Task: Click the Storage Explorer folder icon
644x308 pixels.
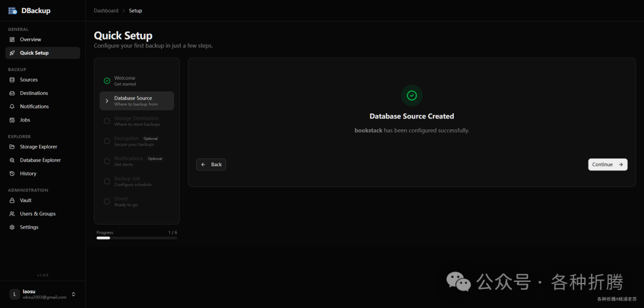Action: pos(12,147)
